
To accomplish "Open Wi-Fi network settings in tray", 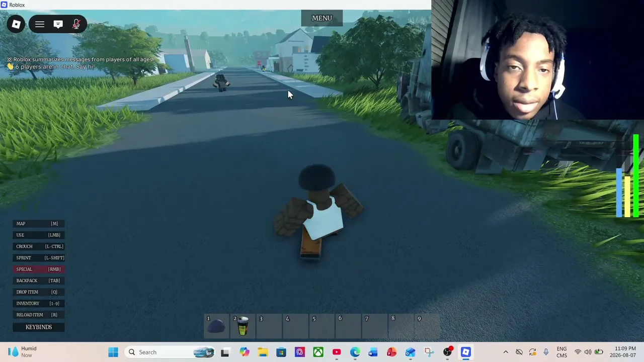I will [x=578, y=352].
